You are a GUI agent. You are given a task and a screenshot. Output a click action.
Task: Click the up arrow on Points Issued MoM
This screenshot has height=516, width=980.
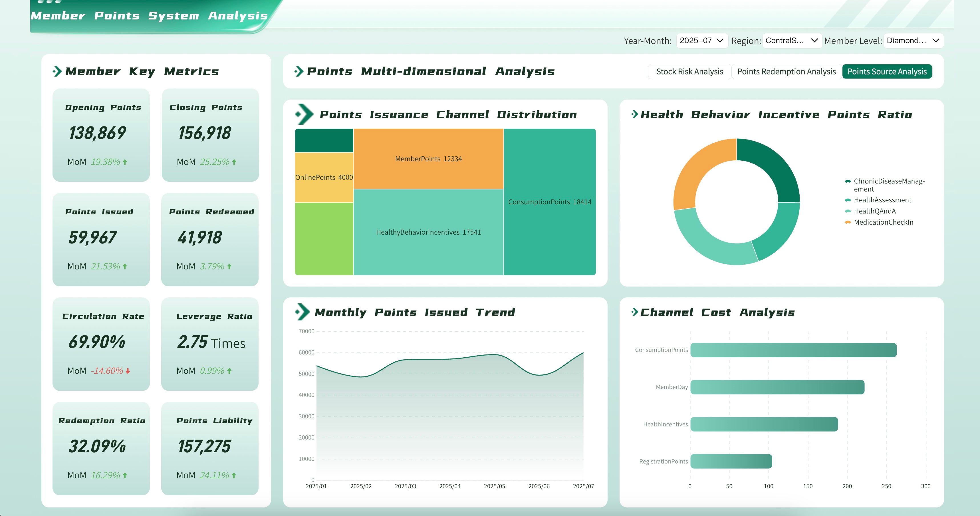pyautogui.click(x=125, y=267)
